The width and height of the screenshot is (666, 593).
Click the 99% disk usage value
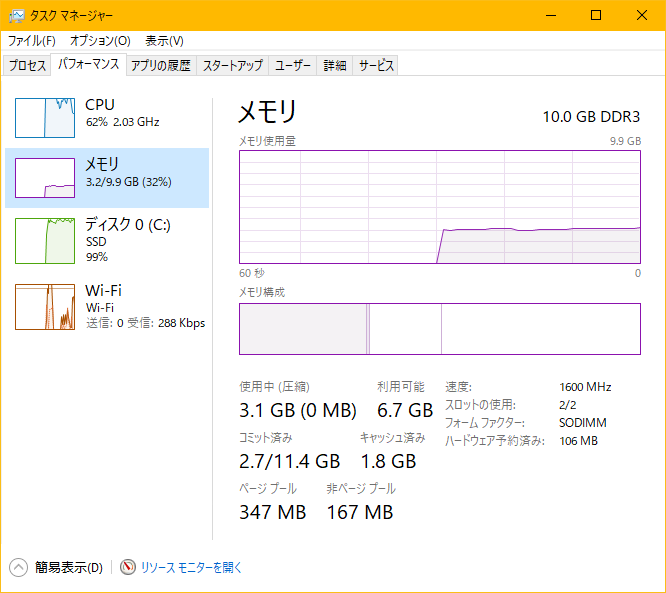[x=97, y=257]
